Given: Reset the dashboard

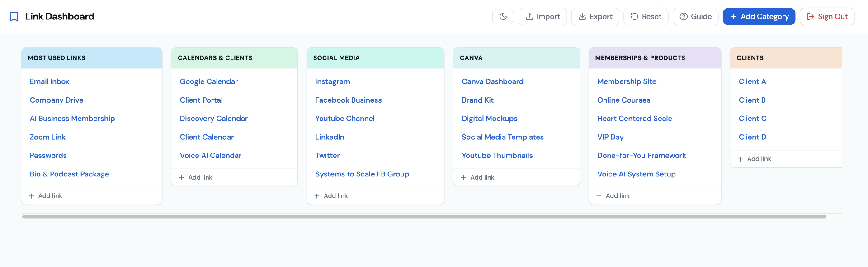Looking at the screenshot, I should point(646,17).
